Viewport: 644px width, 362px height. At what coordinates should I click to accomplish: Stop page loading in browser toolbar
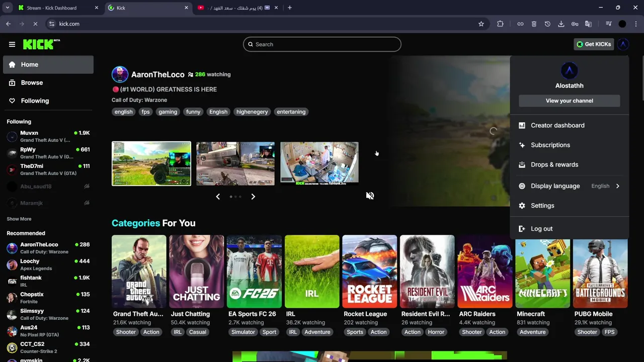coord(35,24)
